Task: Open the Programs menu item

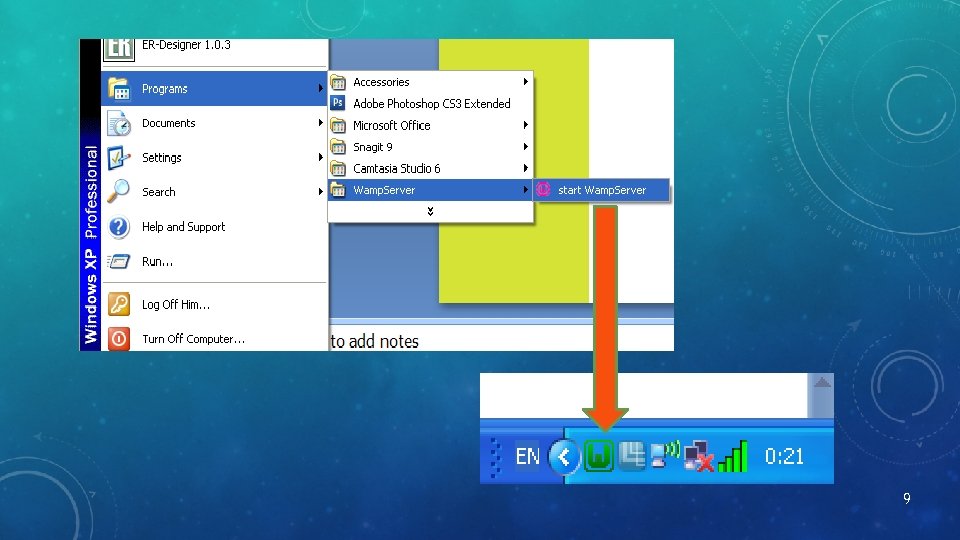Action: [214, 89]
